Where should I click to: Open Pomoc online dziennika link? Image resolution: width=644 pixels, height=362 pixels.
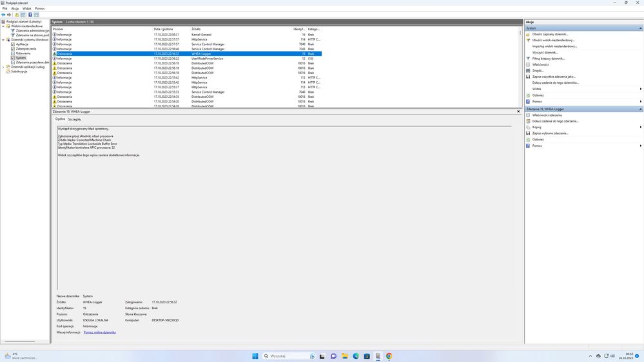(99, 332)
